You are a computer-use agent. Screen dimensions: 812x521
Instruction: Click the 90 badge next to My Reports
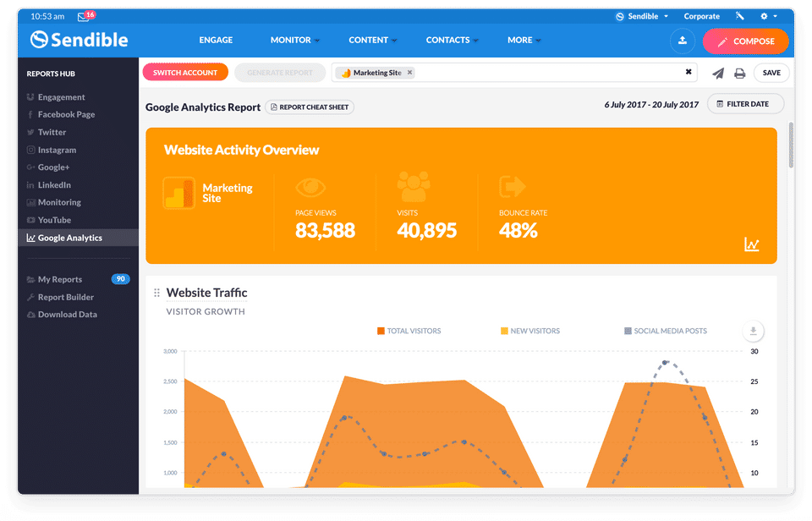tap(120, 279)
